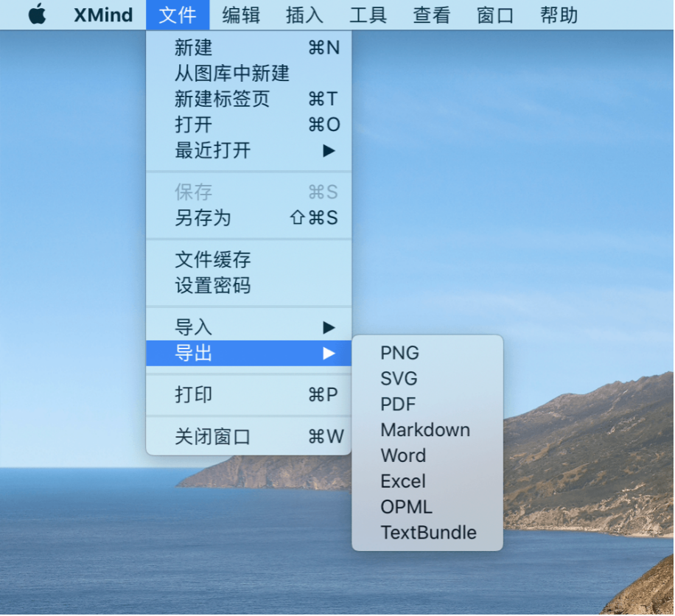Open the 帮助 menu
This screenshot has width=675, height=616.
559,15
